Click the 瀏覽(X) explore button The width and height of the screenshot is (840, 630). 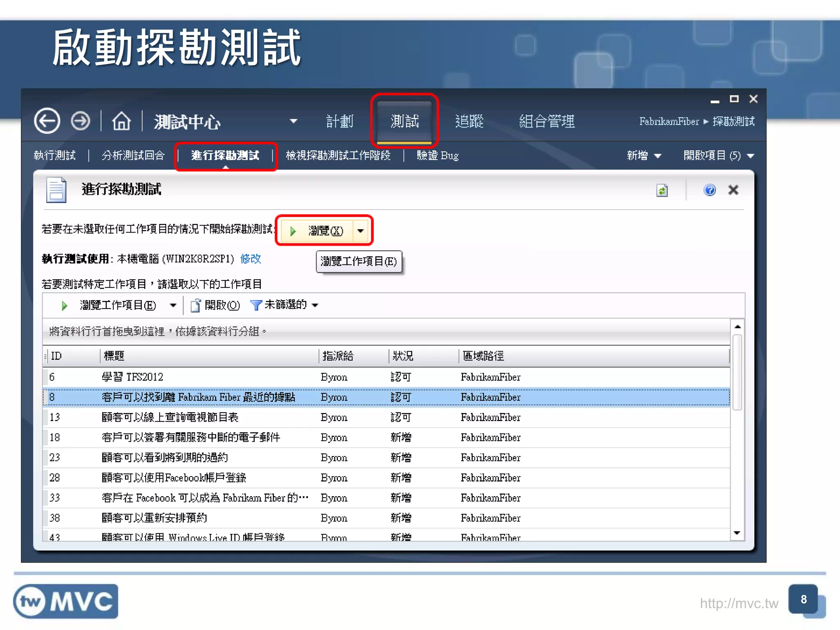click(x=317, y=231)
